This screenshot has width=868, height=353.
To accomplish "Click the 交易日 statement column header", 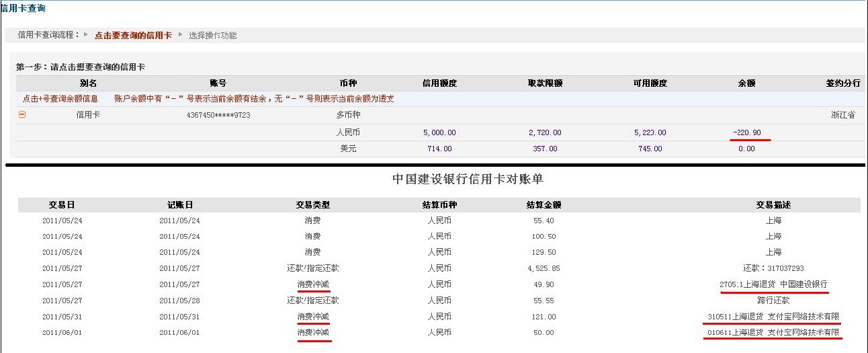I will [62, 204].
